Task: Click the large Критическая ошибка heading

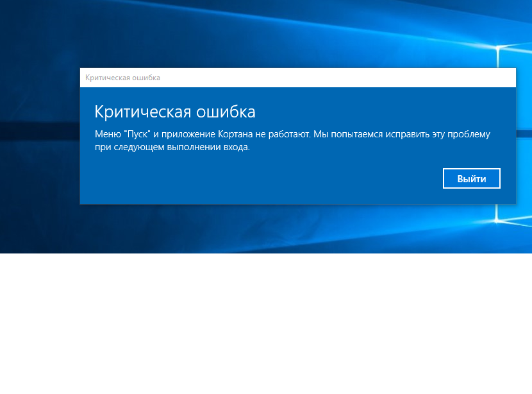Action: point(175,112)
